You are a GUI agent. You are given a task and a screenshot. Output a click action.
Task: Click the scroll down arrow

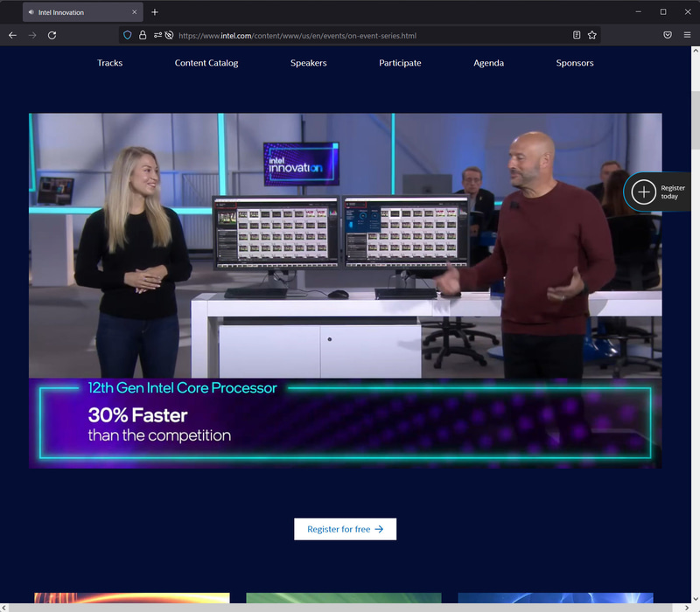(x=696, y=599)
